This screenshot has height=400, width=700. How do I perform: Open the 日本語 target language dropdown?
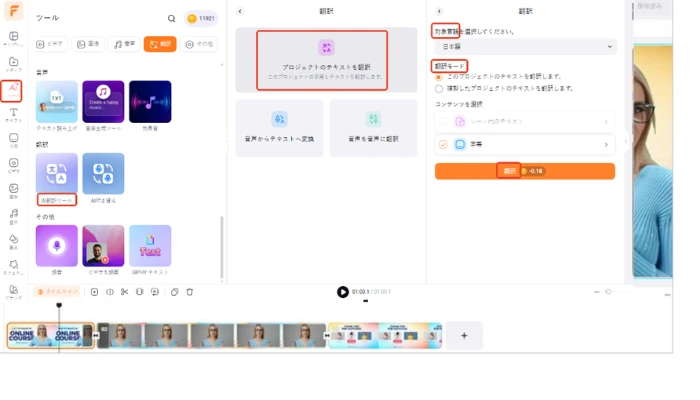(x=526, y=46)
